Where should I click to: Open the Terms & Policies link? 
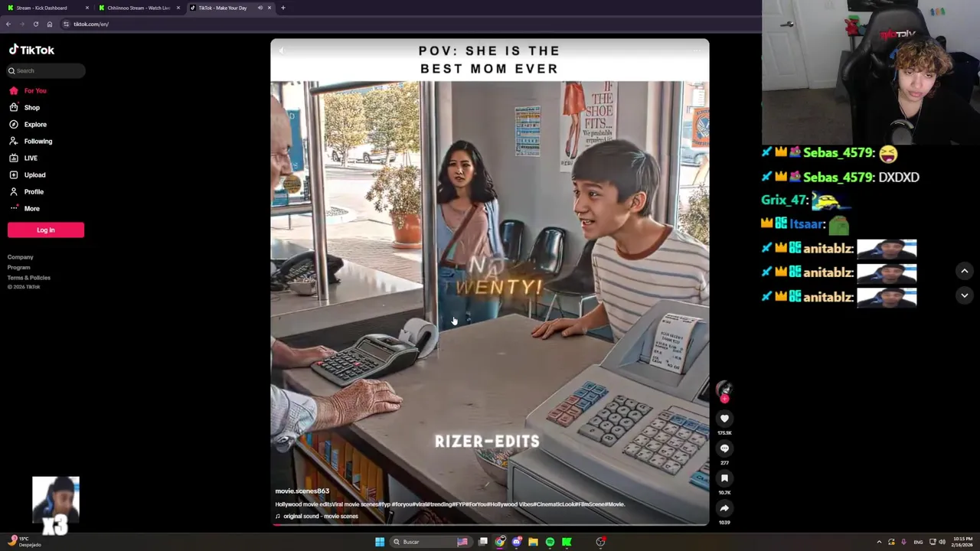(x=29, y=278)
